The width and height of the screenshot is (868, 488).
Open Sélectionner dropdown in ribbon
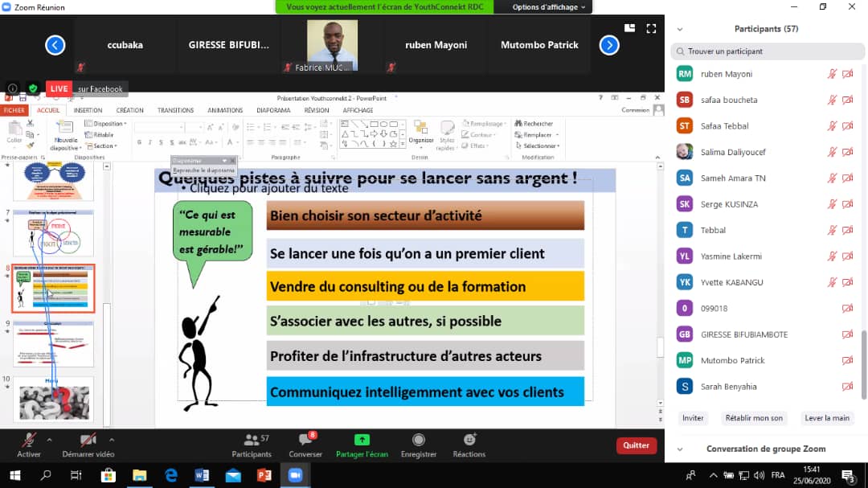point(538,146)
